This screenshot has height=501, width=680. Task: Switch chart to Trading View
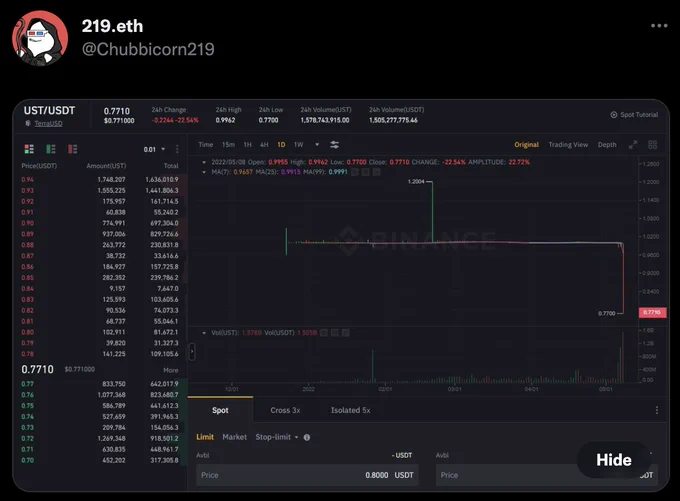coord(568,144)
